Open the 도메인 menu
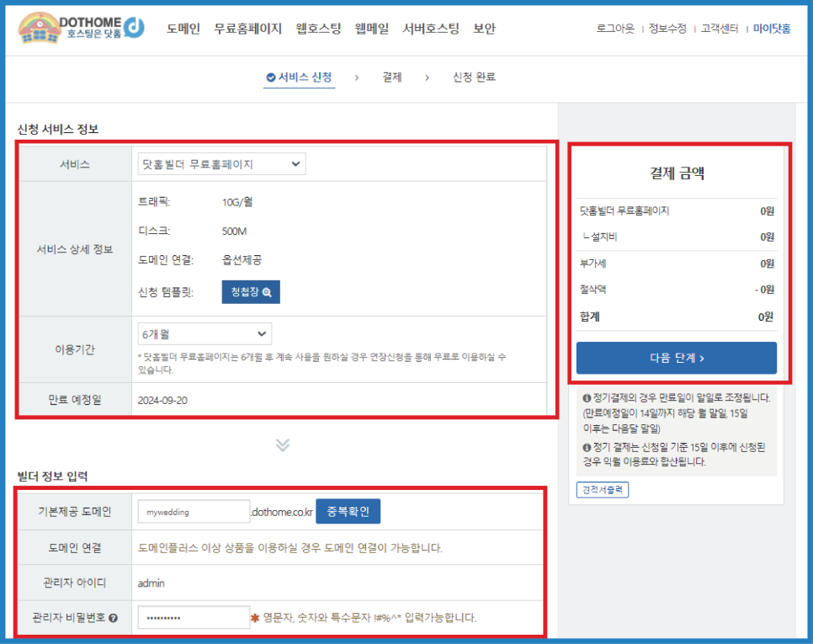 (x=183, y=29)
